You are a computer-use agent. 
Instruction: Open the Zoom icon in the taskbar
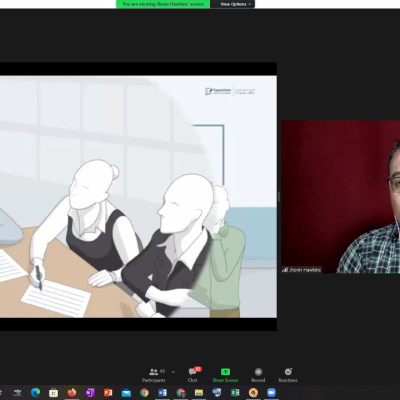pyautogui.click(x=271, y=393)
